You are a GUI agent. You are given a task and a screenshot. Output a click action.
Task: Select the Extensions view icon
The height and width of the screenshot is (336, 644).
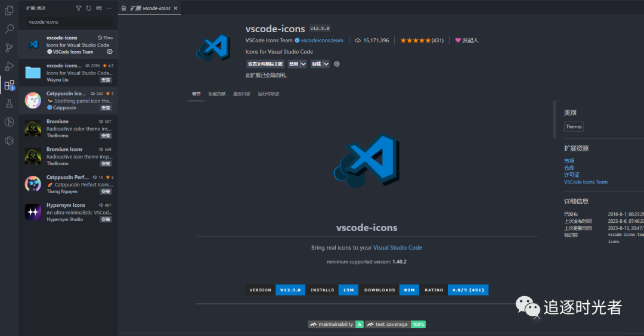pos(9,85)
